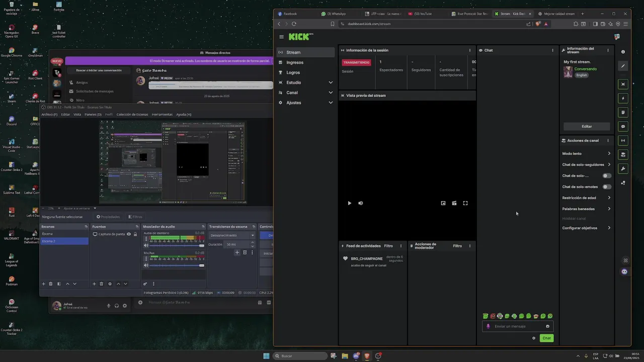This screenshot has height=362, width=644.
Task: Open Información del stream options menu
Action: (x=608, y=50)
